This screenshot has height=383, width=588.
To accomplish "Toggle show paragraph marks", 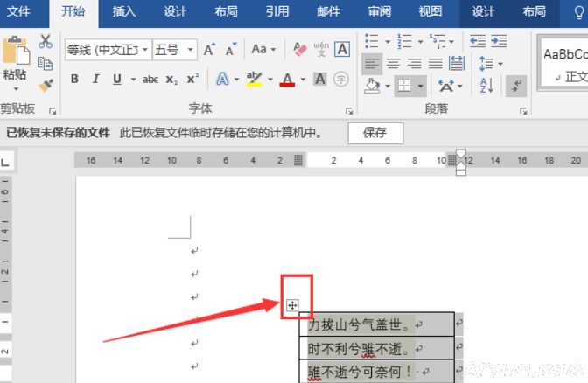I will click(x=516, y=87).
